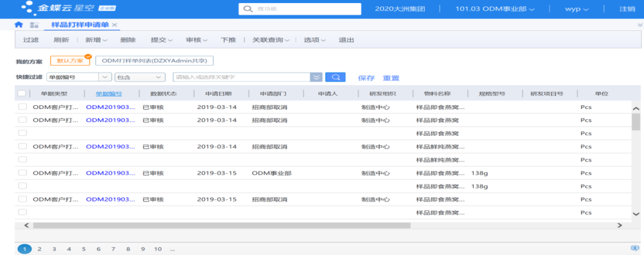Click 过滤 in the toolbar
Screen dimensions: 644x255
tap(31, 41)
